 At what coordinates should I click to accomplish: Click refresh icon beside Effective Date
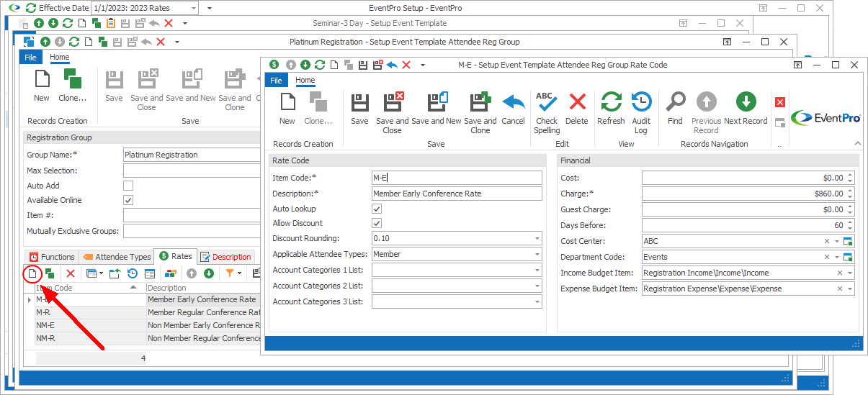[x=30, y=8]
